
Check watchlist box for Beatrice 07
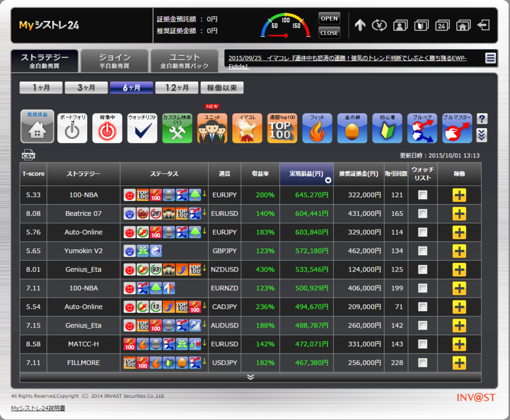(423, 214)
